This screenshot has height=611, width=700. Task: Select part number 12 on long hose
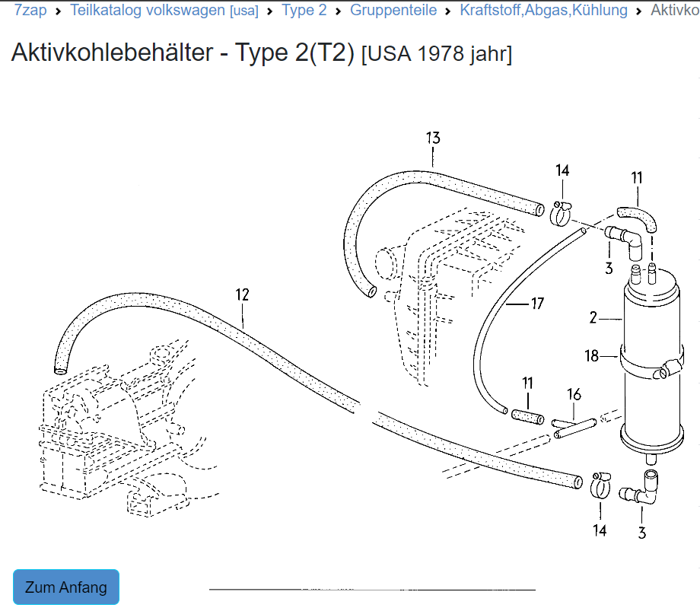[x=242, y=295]
